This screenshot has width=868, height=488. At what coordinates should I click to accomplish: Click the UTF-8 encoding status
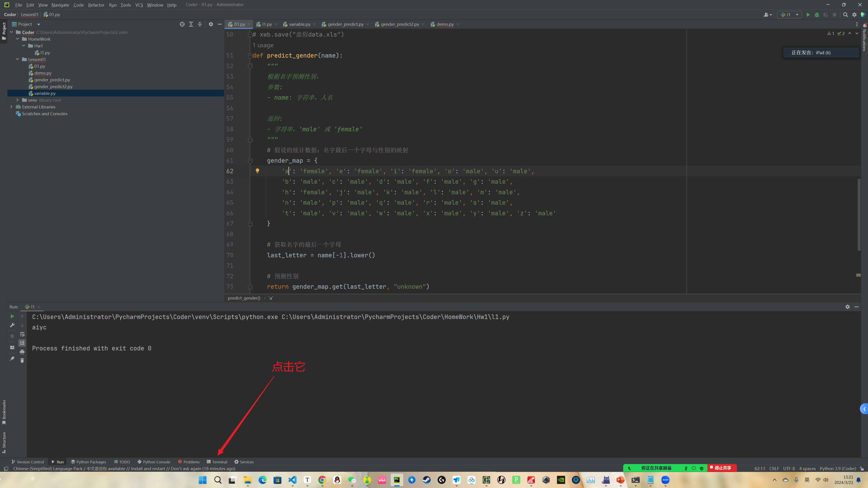(789, 469)
